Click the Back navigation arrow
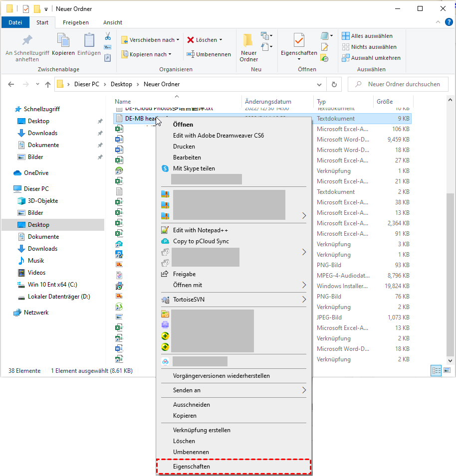Screen dimensions: 456x476 coord(11,84)
